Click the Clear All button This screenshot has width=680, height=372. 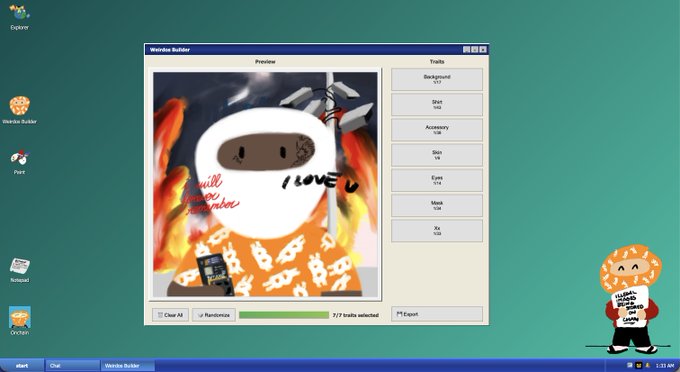(x=170, y=315)
